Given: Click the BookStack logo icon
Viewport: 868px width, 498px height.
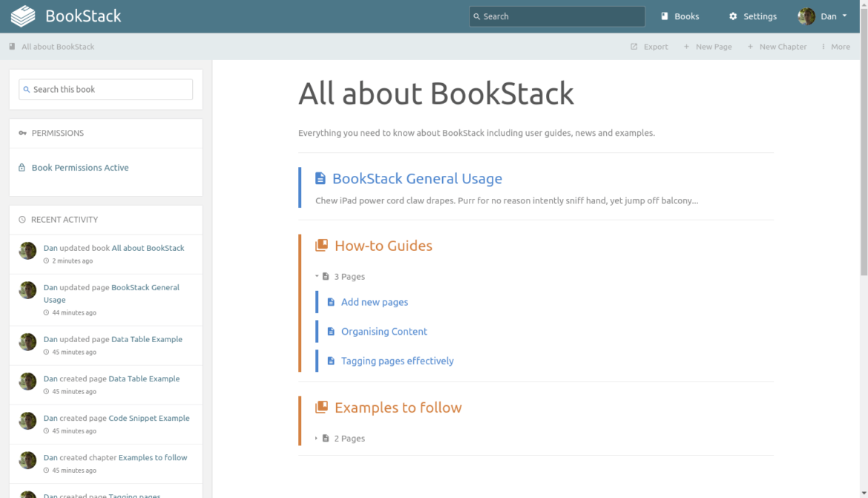Looking at the screenshot, I should pyautogui.click(x=22, y=16).
